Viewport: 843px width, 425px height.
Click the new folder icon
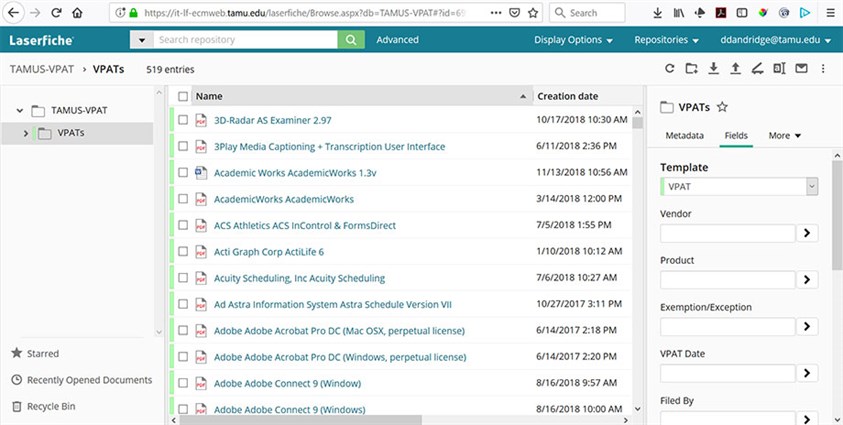pyautogui.click(x=691, y=68)
